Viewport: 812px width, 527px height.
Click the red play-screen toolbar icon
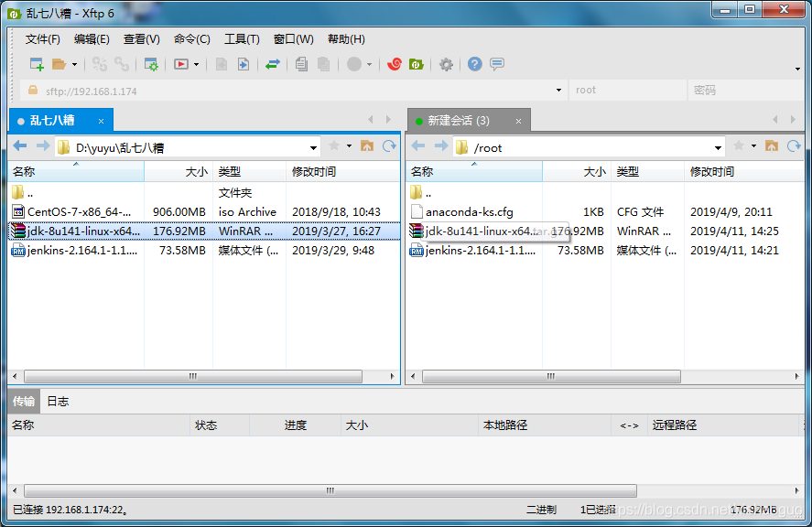181,64
